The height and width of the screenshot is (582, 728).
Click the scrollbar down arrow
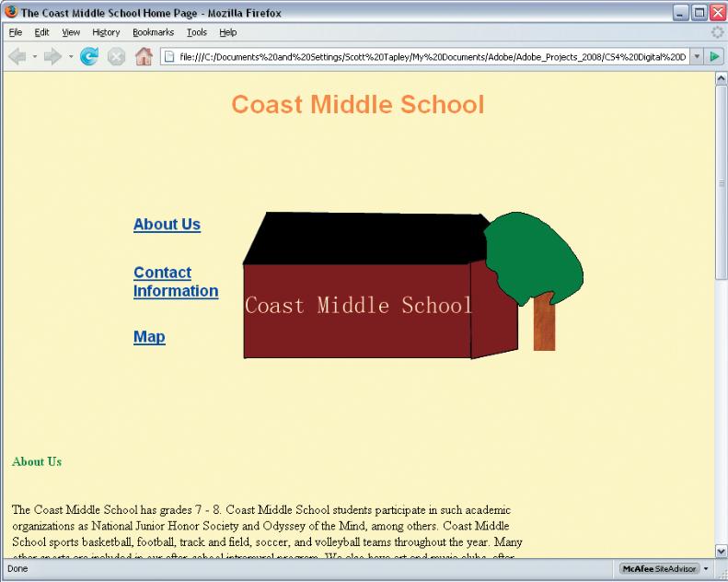pyautogui.click(x=721, y=552)
